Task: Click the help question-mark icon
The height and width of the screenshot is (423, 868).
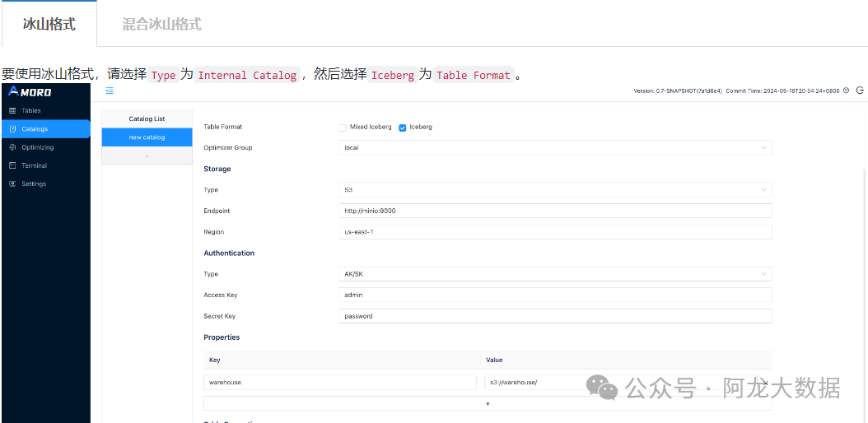Action: [846, 91]
